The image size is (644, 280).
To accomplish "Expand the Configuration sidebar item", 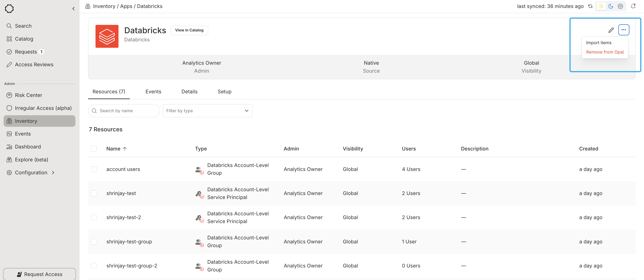I will [x=31, y=173].
